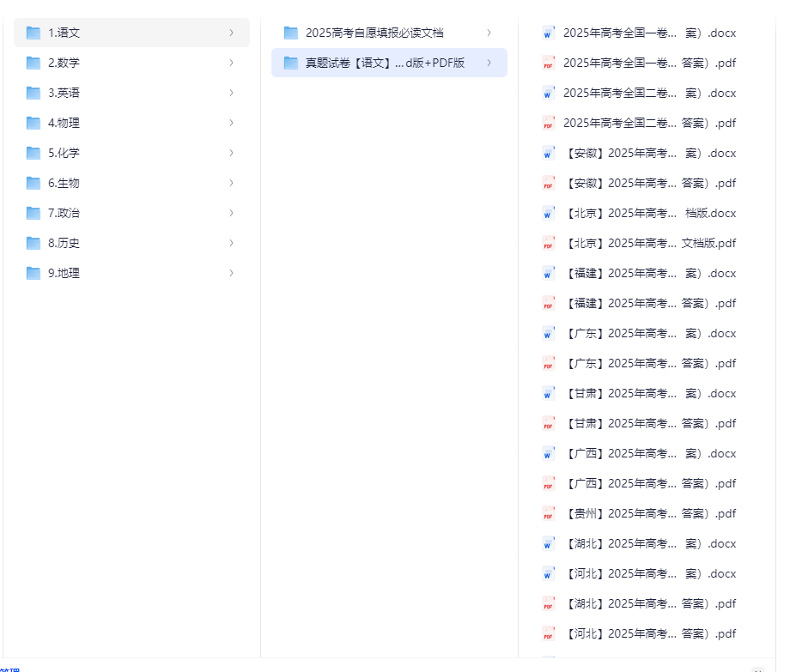
Task: Open file name 【河北】2025年高考 ending .docx
Action: 649,573
